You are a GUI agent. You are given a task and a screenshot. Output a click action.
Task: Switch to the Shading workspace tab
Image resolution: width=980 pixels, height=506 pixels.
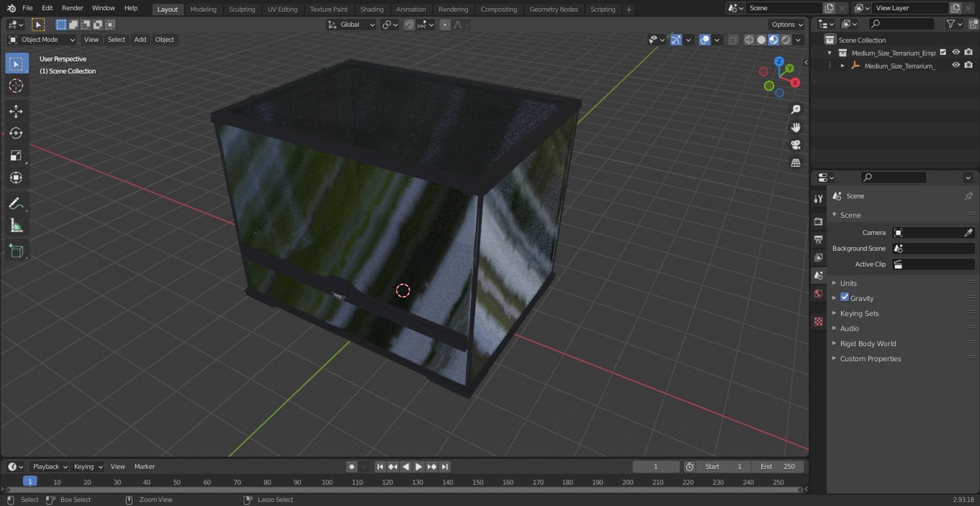[372, 9]
